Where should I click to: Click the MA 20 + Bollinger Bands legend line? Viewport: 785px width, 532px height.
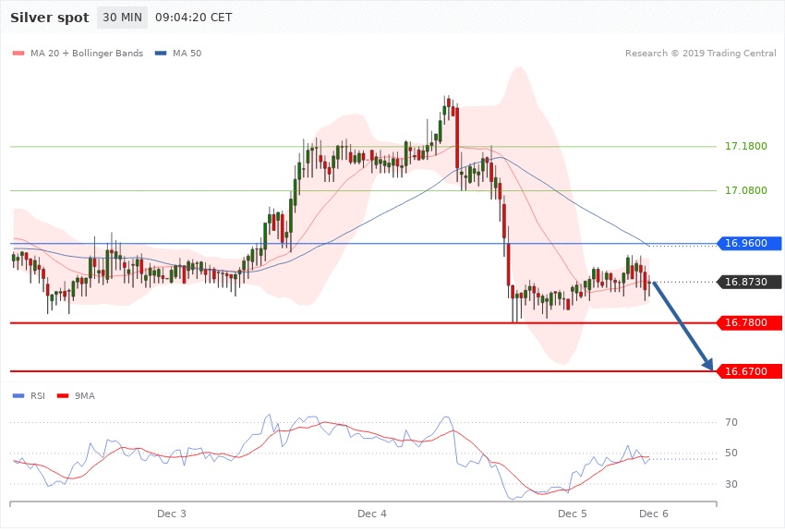tap(18, 54)
